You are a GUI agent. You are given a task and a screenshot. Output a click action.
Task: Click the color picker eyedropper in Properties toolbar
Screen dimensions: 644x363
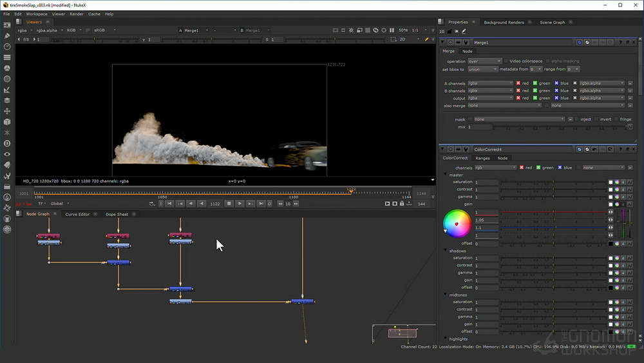[x=464, y=31]
